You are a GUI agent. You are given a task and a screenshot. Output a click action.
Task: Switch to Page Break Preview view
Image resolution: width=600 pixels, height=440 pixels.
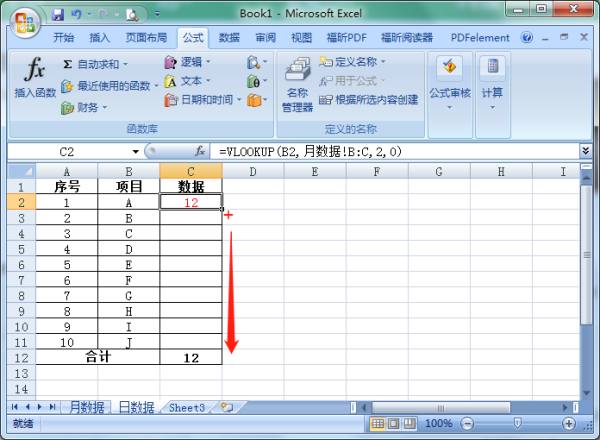pyautogui.click(x=409, y=424)
